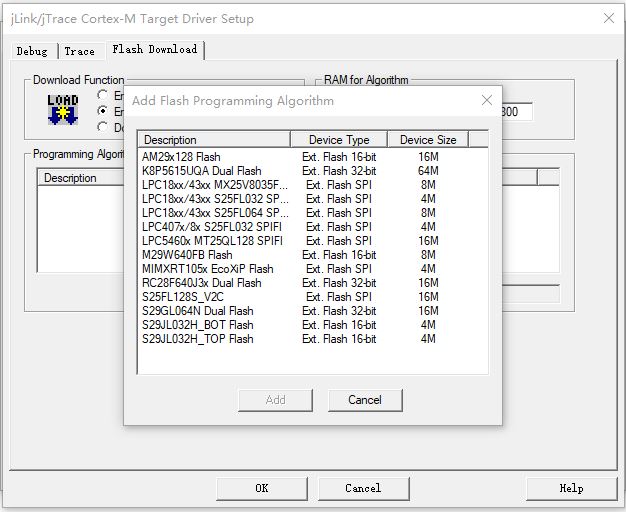Click the RAM for Algorithm size input field

pyautogui.click(x=516, y=111)
